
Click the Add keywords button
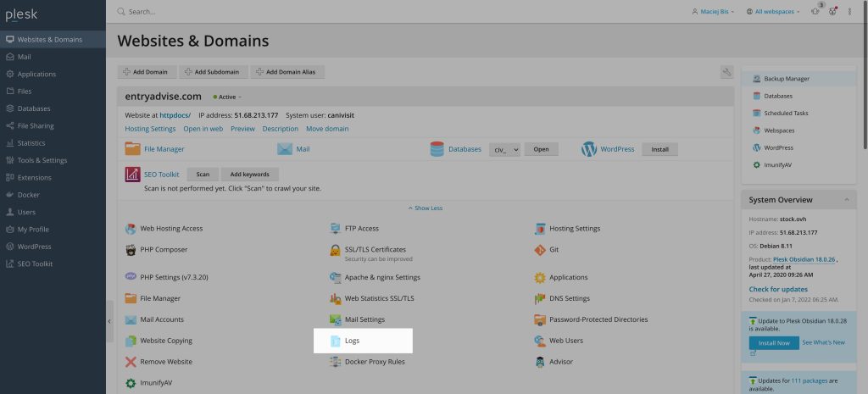tap(250, 175)
